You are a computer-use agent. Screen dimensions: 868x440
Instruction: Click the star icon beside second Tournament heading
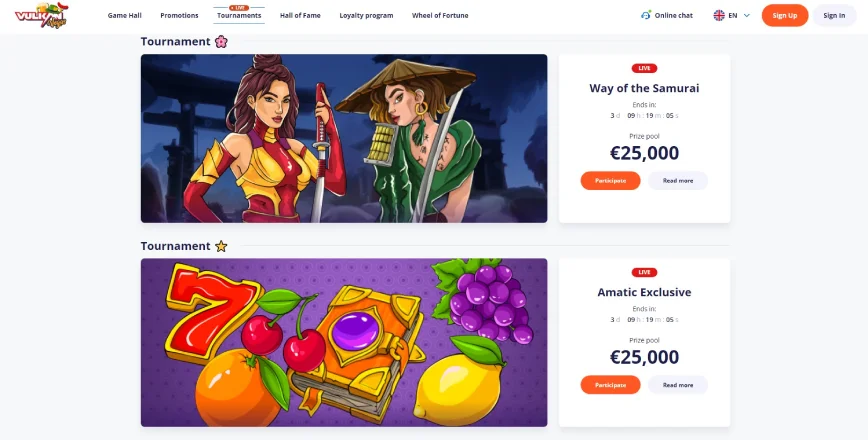pyautogui.click(x=221, y=246)
